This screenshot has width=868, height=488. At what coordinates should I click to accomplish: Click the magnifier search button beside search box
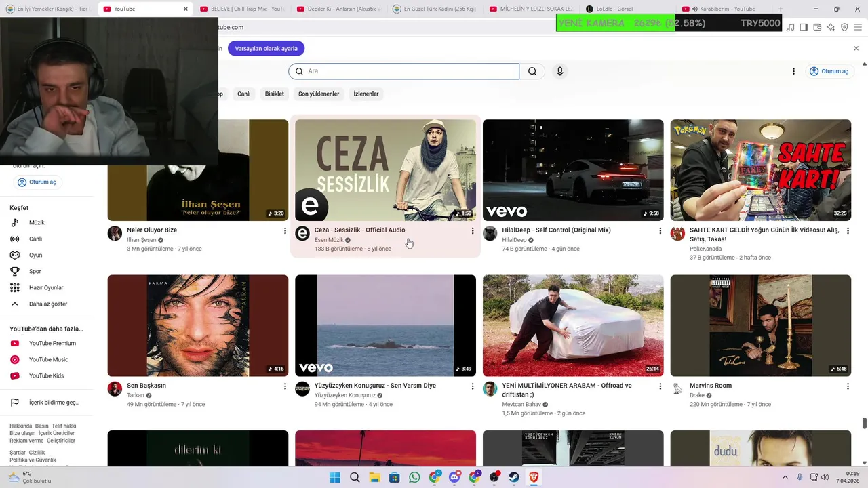[x=532, y=71]
